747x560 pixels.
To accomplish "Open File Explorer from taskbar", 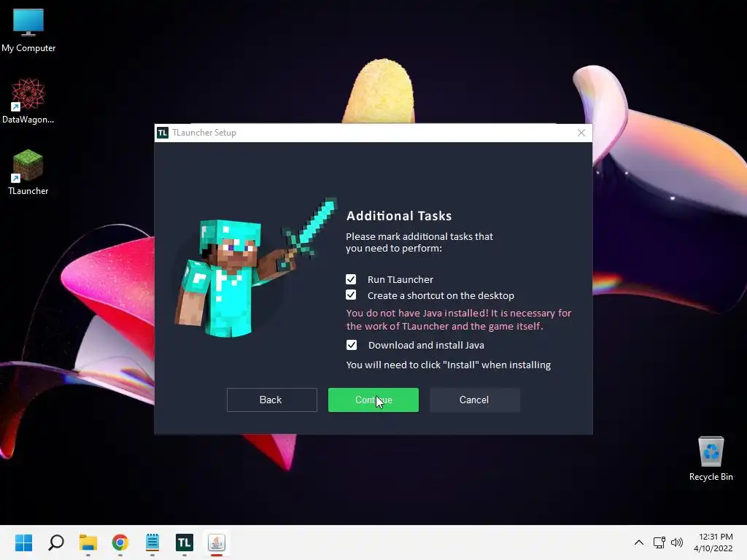I will [x=88, y=542].
